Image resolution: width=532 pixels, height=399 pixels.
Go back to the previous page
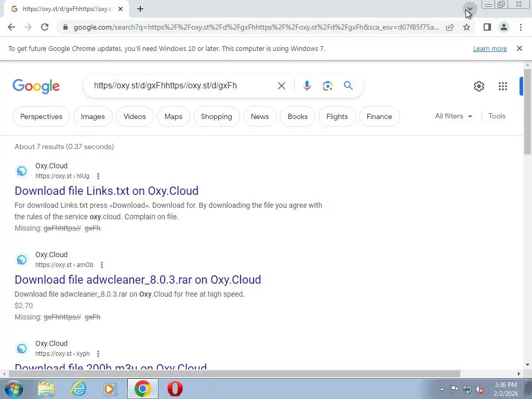coord(11,27)
